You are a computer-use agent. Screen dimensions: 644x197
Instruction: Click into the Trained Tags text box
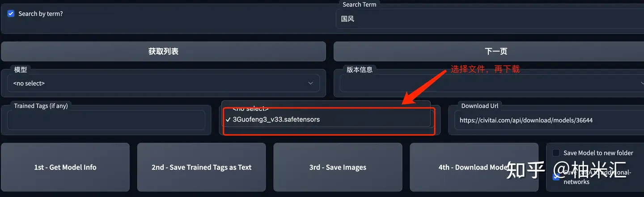[x=106, y=120]
